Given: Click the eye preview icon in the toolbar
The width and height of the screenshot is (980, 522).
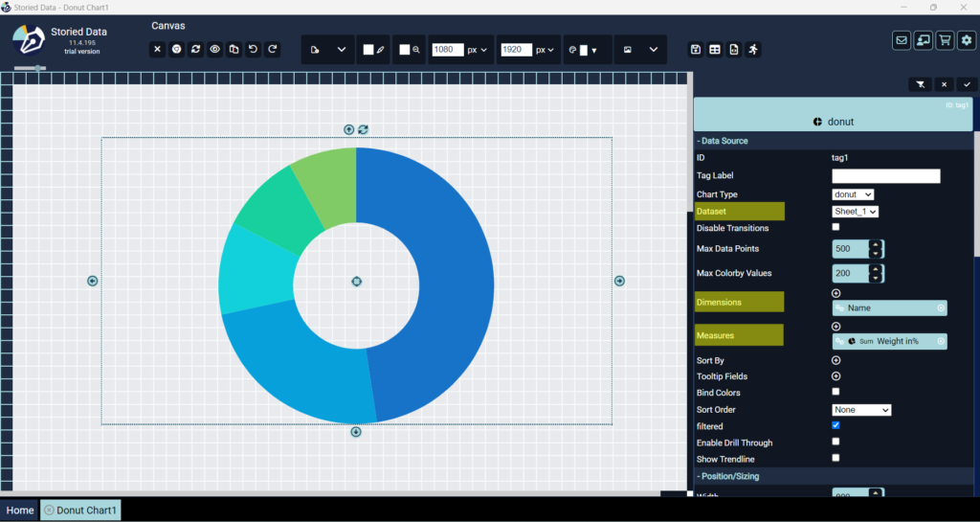Looking at the screenshot, I should (215, 49).
